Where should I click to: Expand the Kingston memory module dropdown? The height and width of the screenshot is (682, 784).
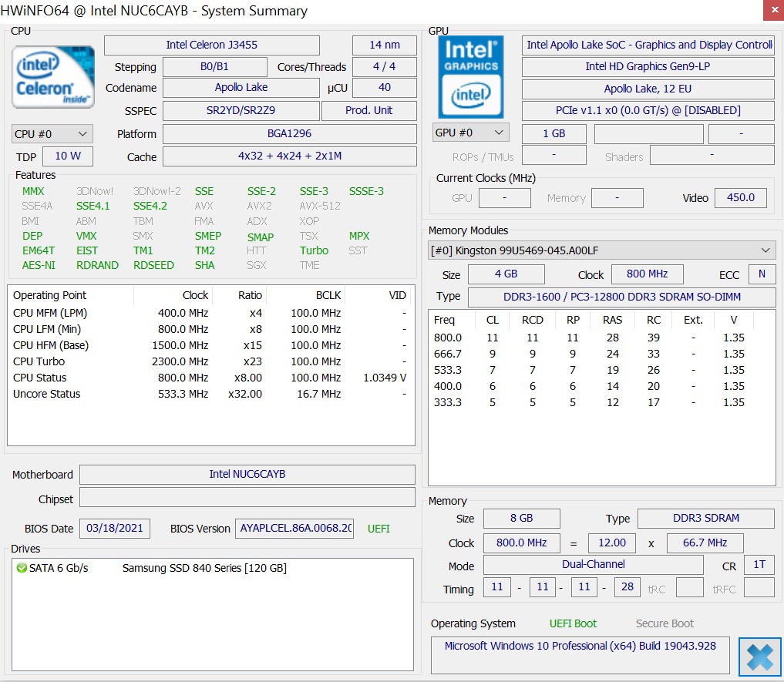click(602, 250)
